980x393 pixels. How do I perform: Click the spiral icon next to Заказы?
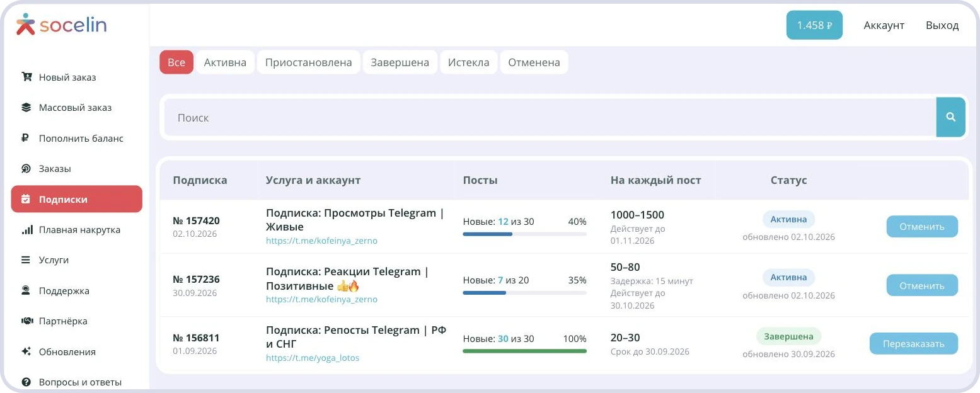26,169
